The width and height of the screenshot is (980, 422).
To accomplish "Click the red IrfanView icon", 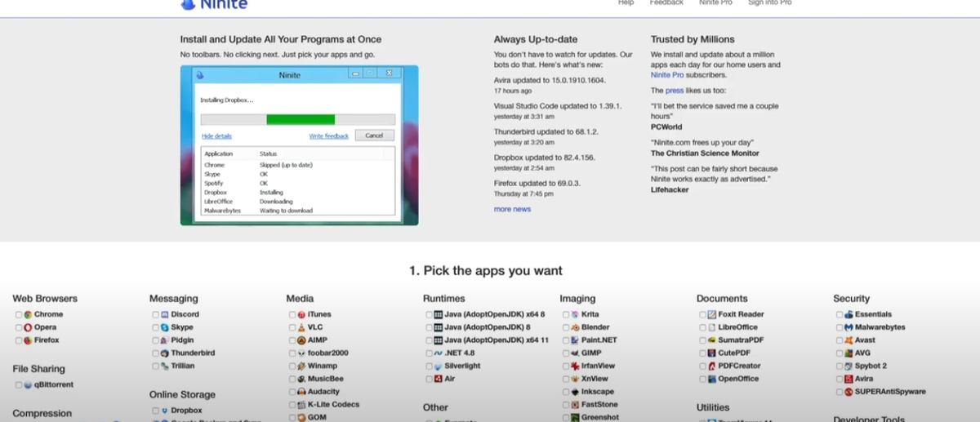I will click(575, 366).
